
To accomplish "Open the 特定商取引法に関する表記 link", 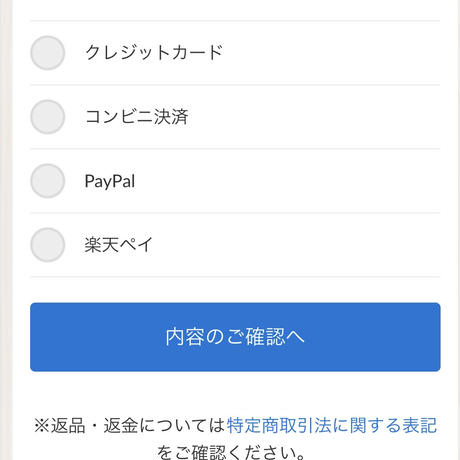I will (x=332, y=426).
